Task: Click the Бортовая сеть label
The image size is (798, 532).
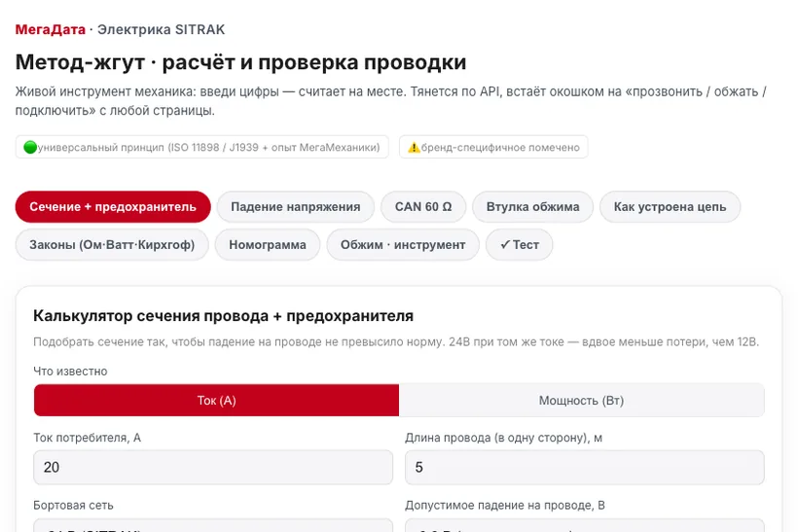Action: pyautogui.click(x=73, y=505)
